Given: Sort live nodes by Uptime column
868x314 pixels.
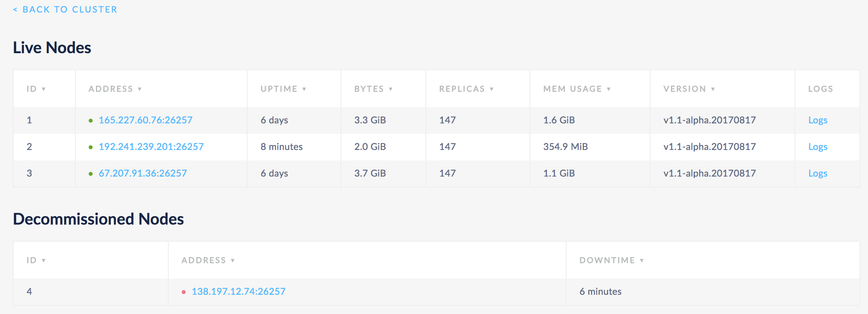Looking at the screenshot, I should point(283,89).
